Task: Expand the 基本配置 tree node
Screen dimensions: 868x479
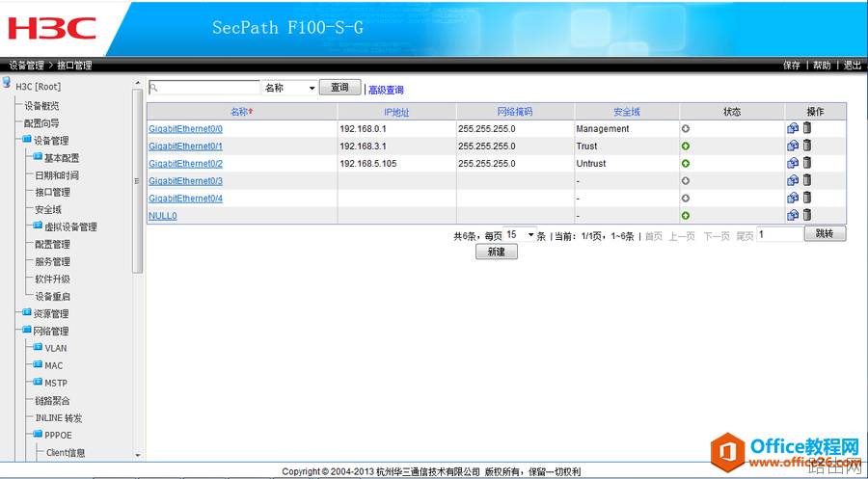Action: 38,156
